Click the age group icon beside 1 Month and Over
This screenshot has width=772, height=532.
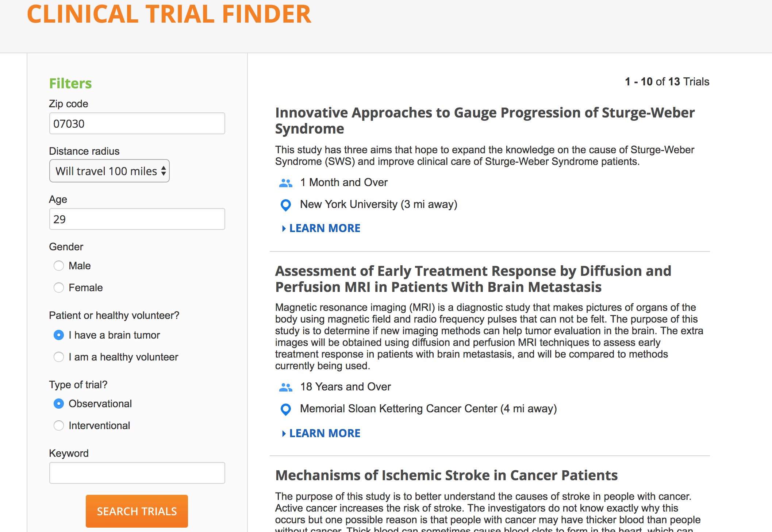pos(286,183)
